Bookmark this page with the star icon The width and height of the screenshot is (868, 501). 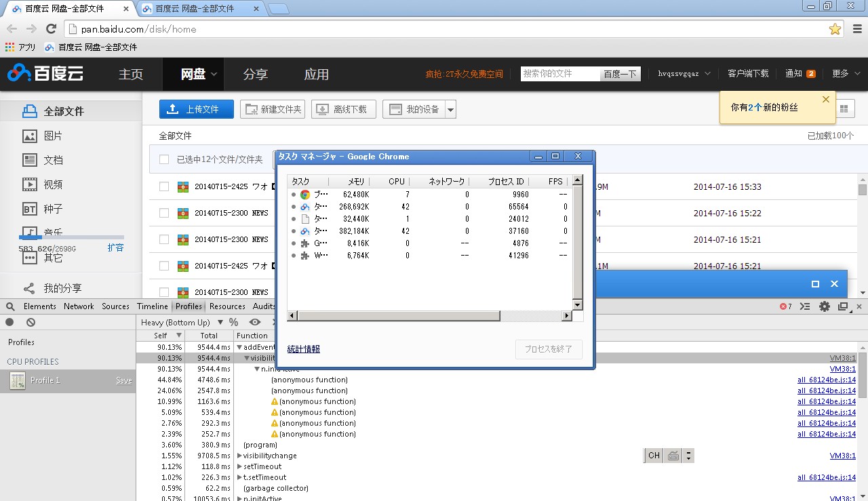835,29
